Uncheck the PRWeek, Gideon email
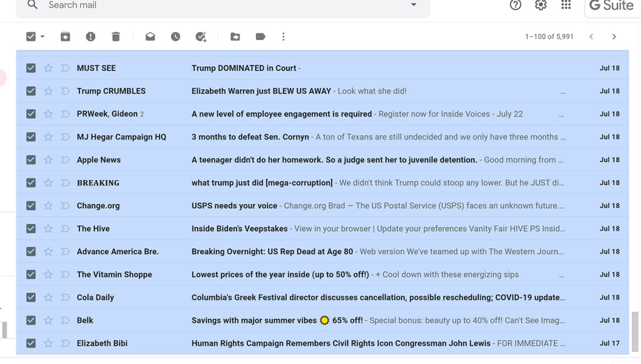This screenshot has width=641, height=364. pyautogui.click(x=31, y=114)
